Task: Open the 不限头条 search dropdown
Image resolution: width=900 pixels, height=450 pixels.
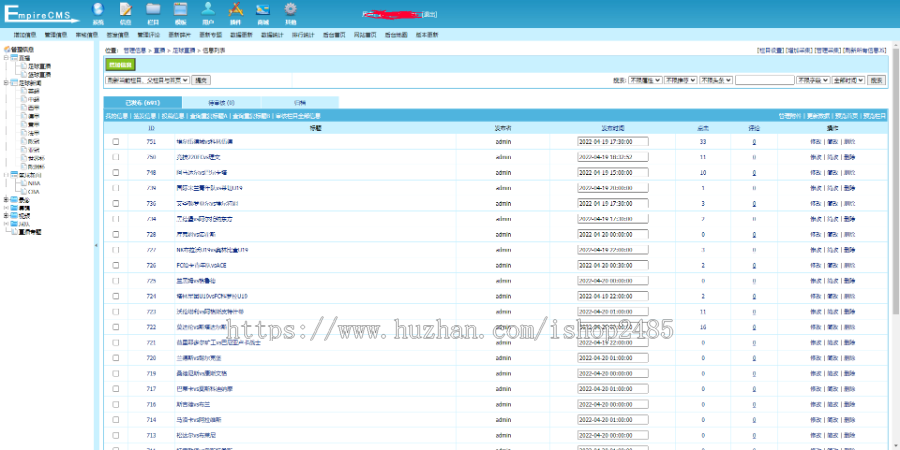Action: pos(716,80)
